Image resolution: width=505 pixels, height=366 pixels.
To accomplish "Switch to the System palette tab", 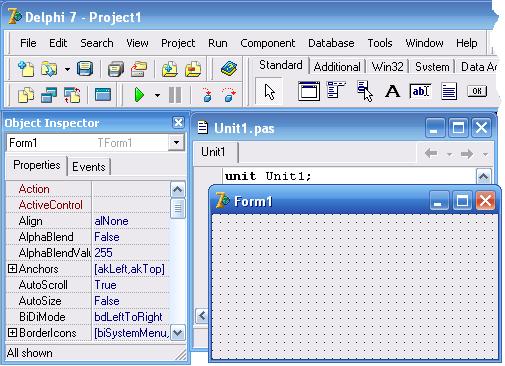I will 432,67.
